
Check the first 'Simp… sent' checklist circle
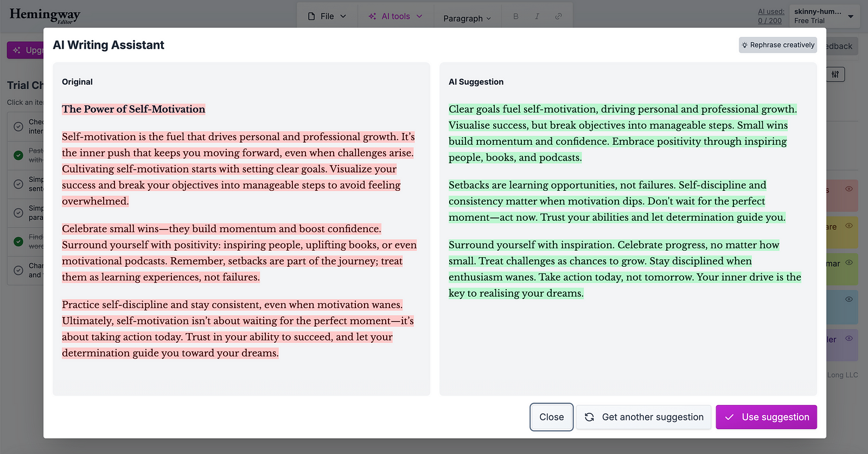coord(18,184)
